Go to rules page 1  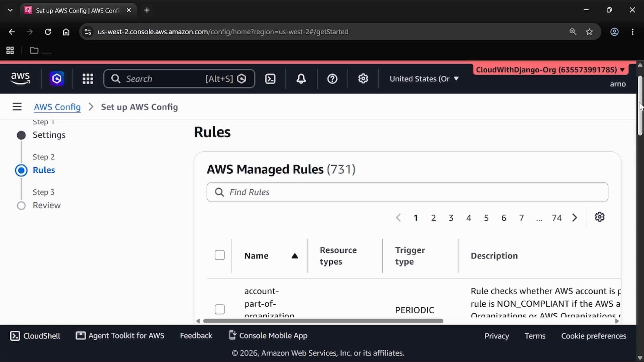(x=416, y=218)
